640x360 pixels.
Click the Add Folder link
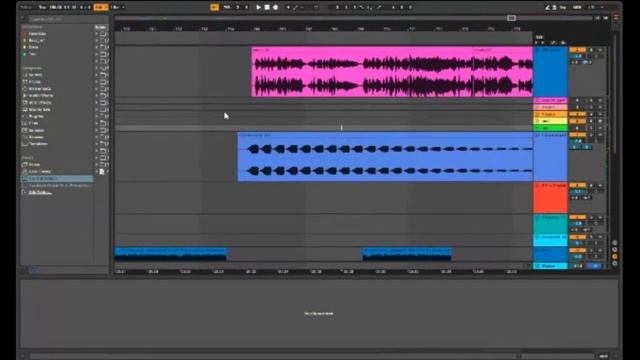click(x=40, y=192)
